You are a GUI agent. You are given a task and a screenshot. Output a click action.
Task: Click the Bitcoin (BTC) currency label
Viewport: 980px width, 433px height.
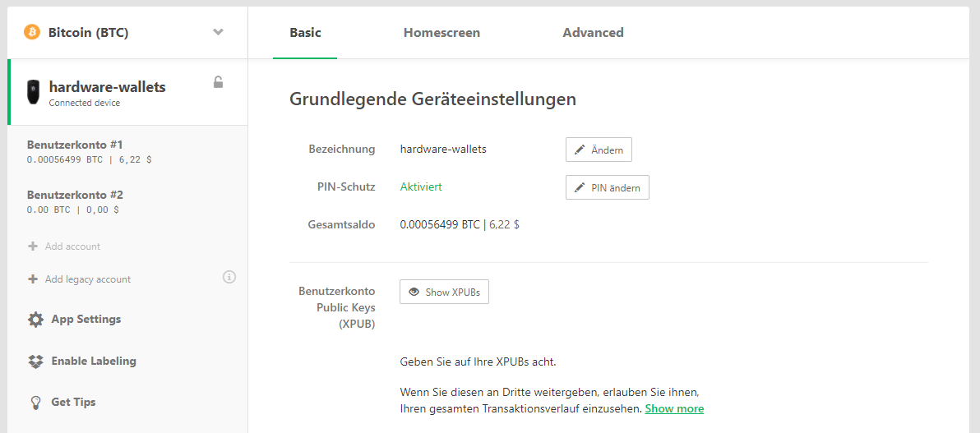click(88, 33)
